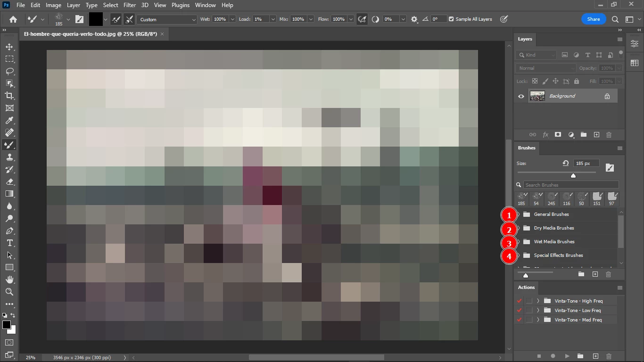Select the Clone Stamp tool
Image resolution: width=644 pixels, height=362 pixels.
click(x=9, y=157)
